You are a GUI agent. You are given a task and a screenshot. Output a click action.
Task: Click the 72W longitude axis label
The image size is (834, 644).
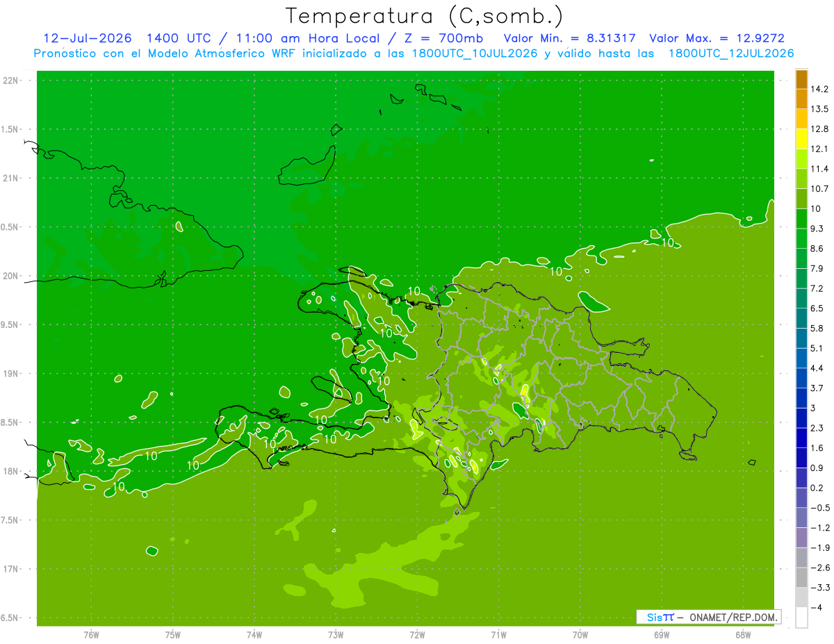coord(417,634)
